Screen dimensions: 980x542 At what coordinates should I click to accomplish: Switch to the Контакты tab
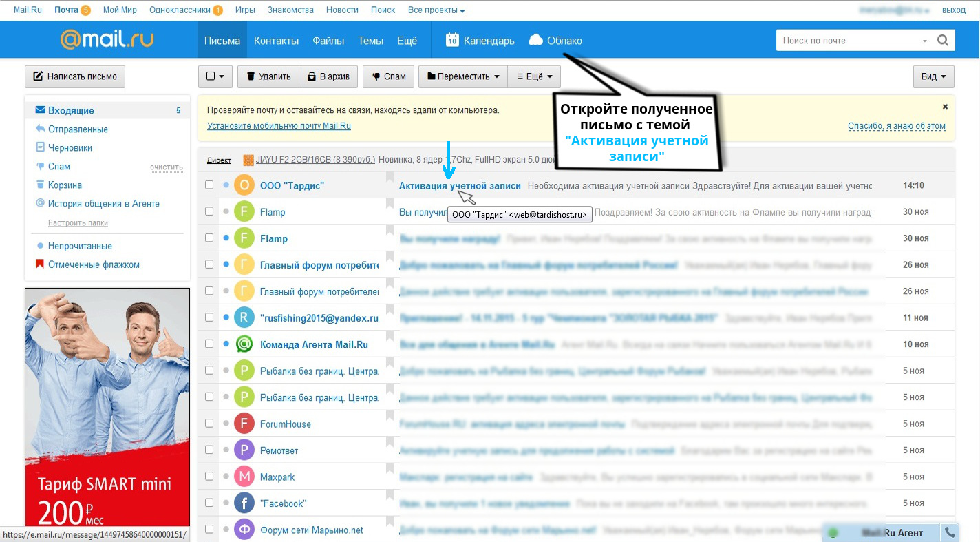[276, 41]
